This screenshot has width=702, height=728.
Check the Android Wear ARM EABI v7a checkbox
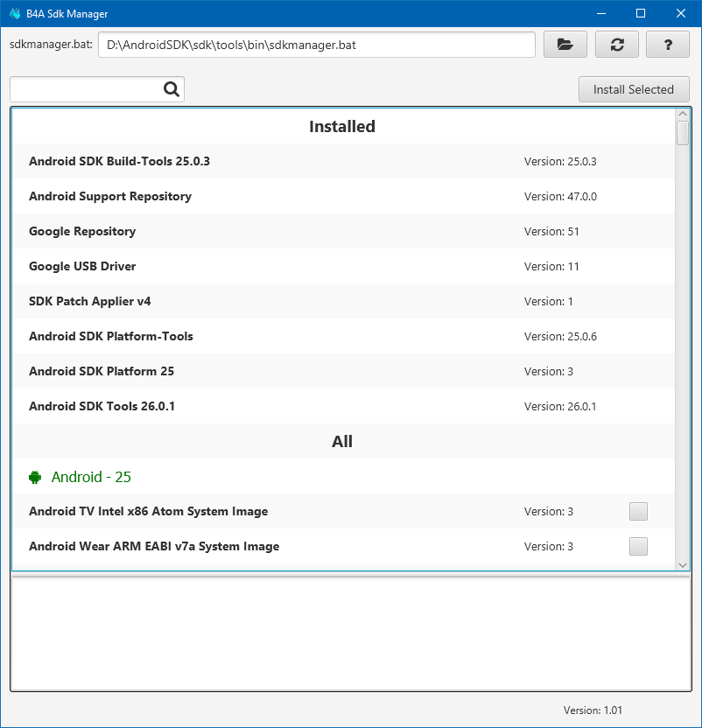[638, 547]
